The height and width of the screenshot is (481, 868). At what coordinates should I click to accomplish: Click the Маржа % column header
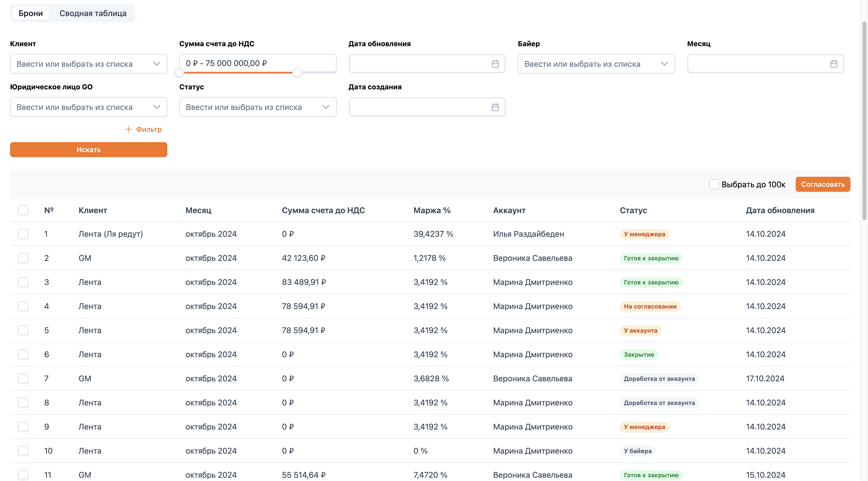432,210
